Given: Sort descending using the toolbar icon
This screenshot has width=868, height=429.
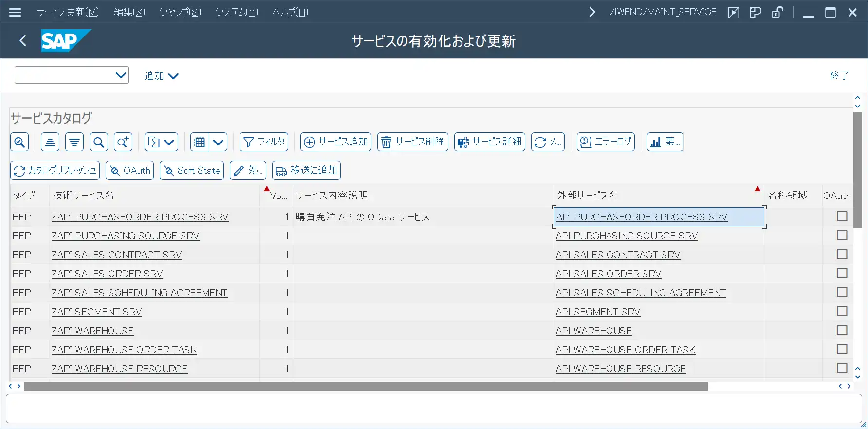Looking at the screenshot, I should click(74, 142).
